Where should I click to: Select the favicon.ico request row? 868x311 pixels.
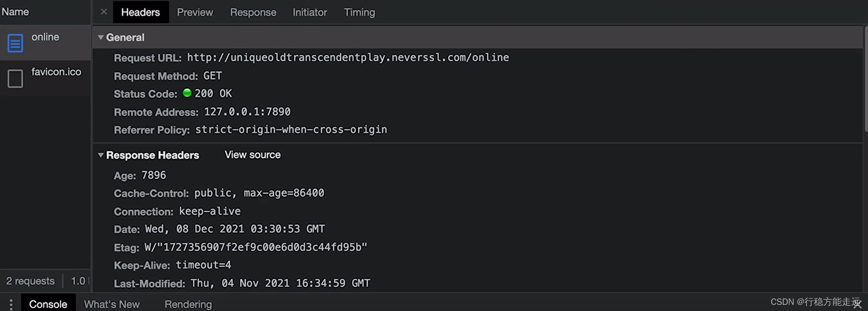(x=56, y=72)
